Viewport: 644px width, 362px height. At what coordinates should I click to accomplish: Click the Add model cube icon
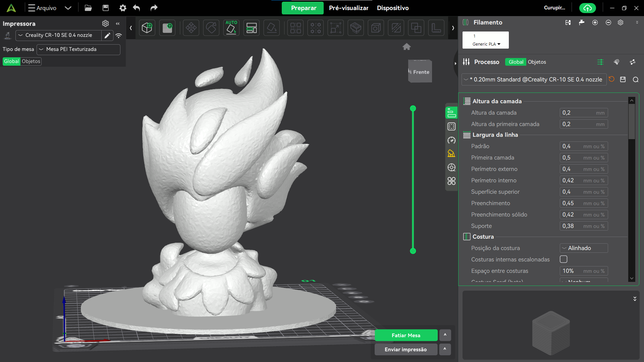point(147,28)
